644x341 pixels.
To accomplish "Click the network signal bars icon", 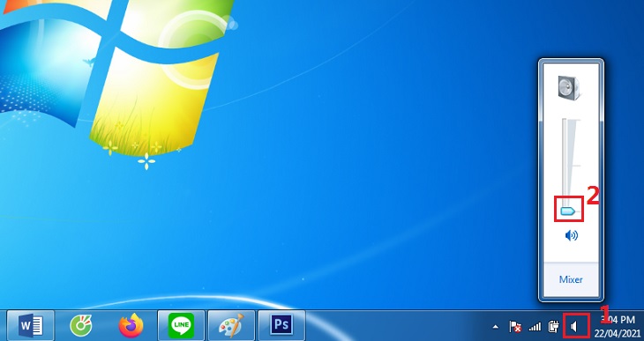I will (535, 327).
